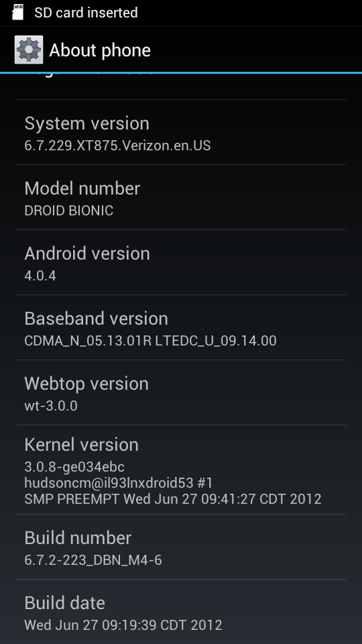The width and height of the screenshot is (362, 644).
Task: Tap the About phone title
Action: click(x=100, y=50)
